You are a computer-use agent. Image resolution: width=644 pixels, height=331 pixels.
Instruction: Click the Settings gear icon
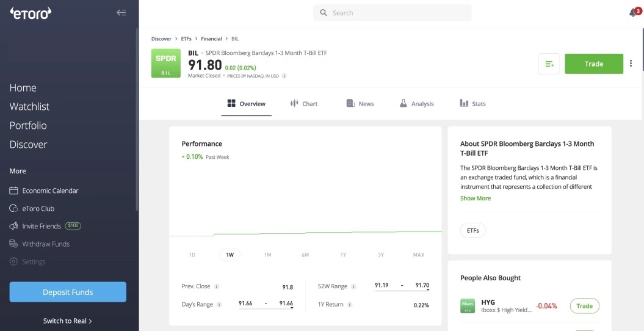13,261
